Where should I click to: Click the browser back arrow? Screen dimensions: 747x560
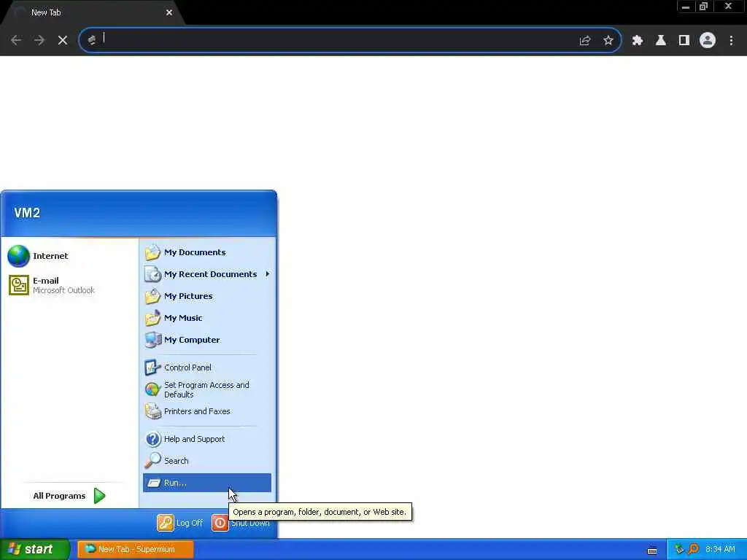click(x=16, y=41)
